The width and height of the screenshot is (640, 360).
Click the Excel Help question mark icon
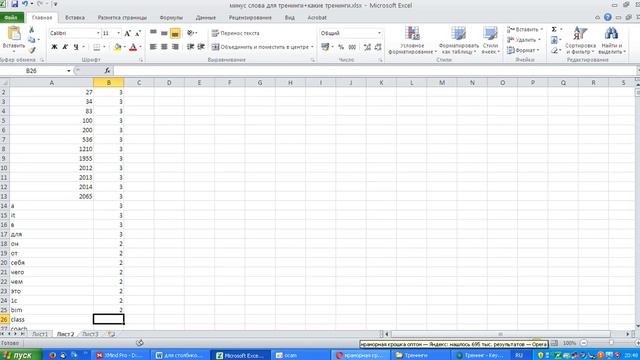607,17
